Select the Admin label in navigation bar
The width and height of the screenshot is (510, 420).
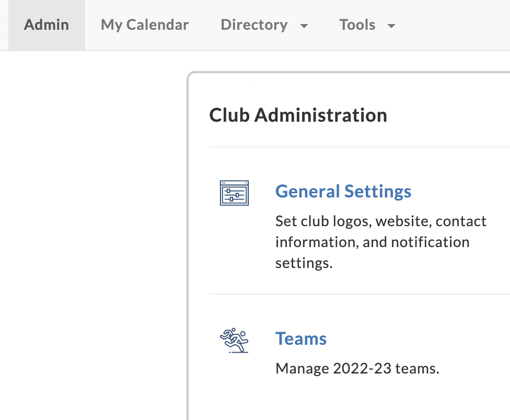pyautogui.click(x=47, y=25)
